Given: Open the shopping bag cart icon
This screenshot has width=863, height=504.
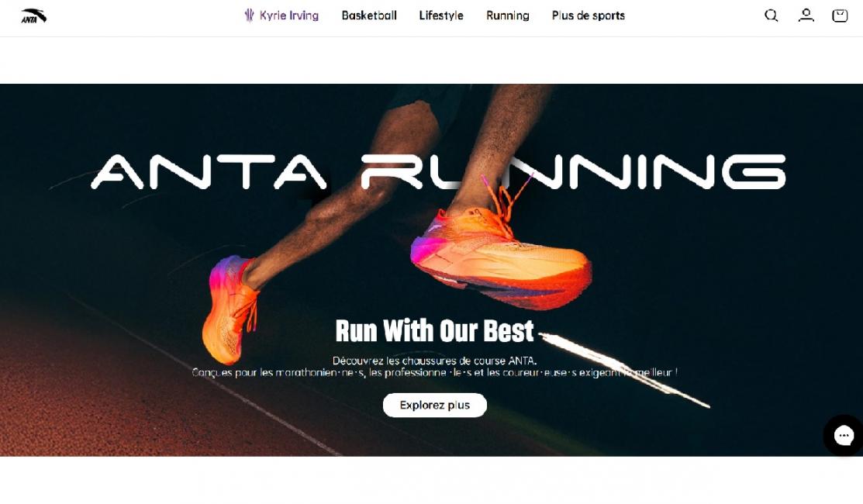Looking at the screenshot, I should click(x=839, y=16).
